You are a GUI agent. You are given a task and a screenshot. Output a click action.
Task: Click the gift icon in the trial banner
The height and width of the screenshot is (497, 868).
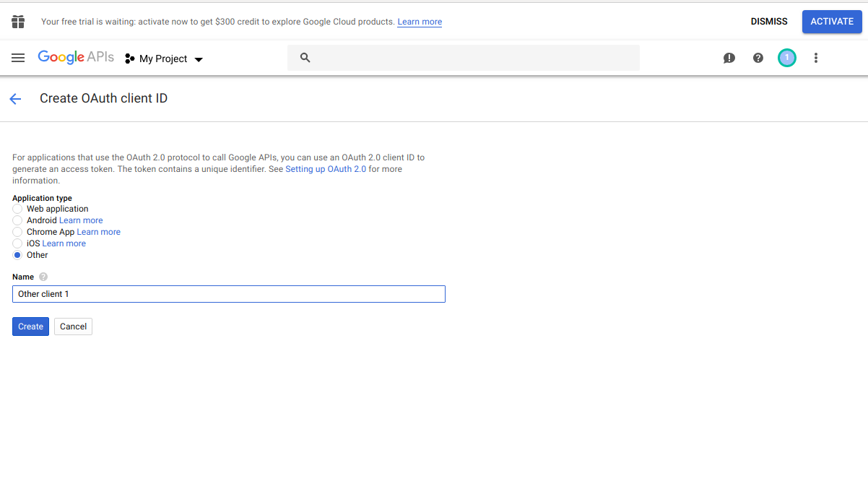click(x=17, y=21)
